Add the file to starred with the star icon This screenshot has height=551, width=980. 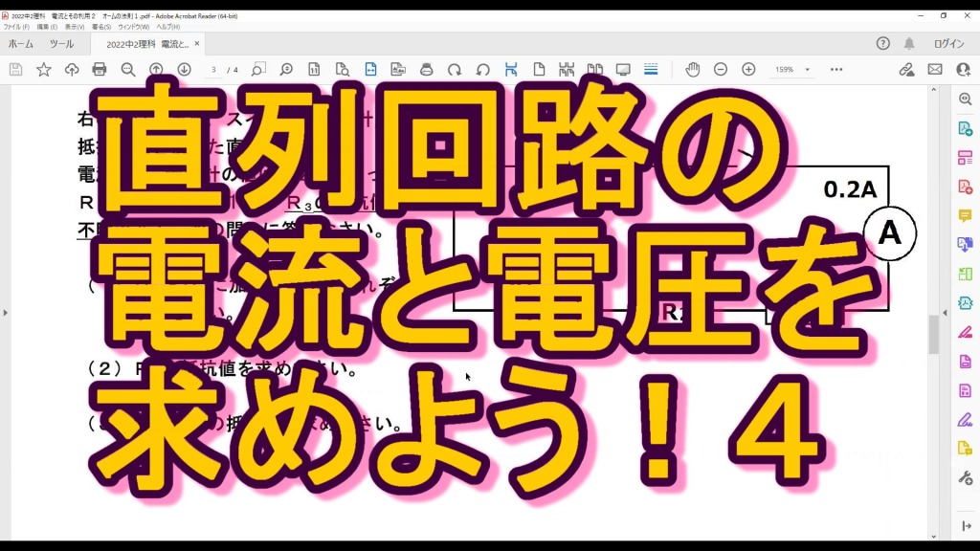point(44,70)
